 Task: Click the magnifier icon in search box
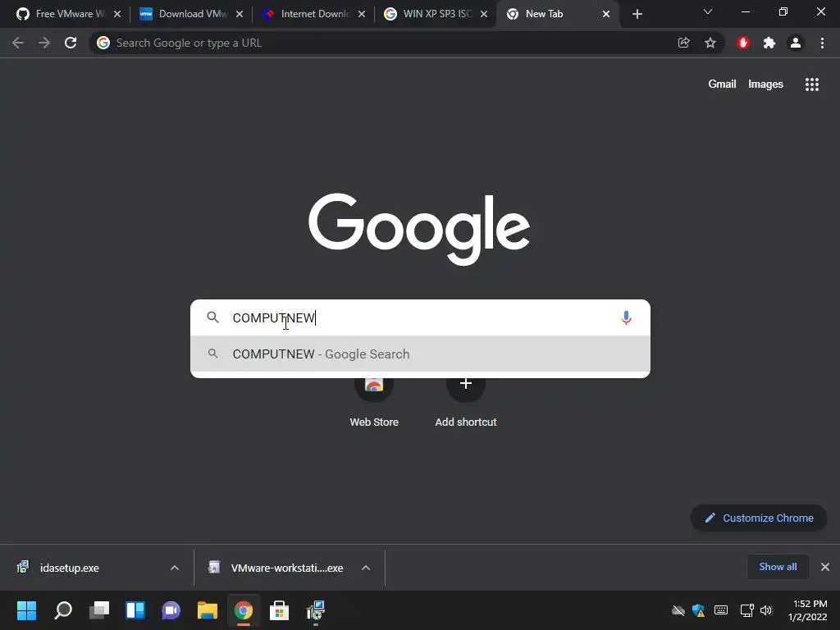click(x=212, y=317)
